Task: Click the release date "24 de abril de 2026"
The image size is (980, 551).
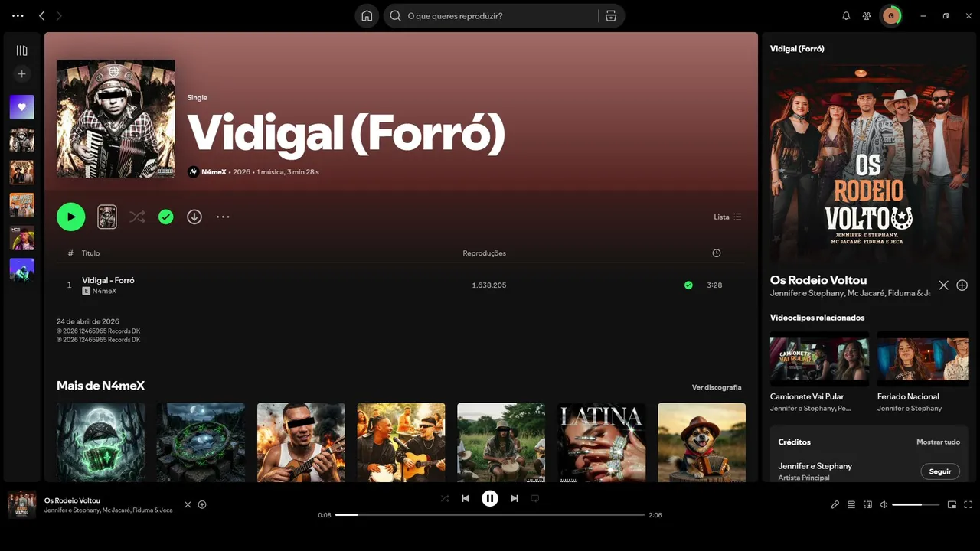Action: 88,321
